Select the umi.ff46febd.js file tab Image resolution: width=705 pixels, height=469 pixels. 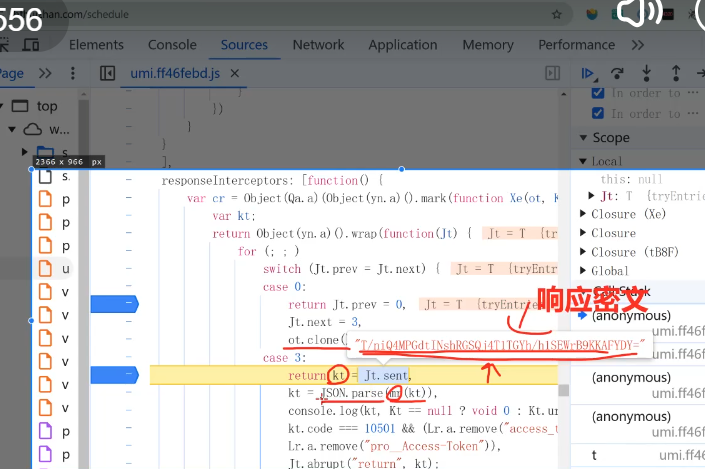point(175,73)
